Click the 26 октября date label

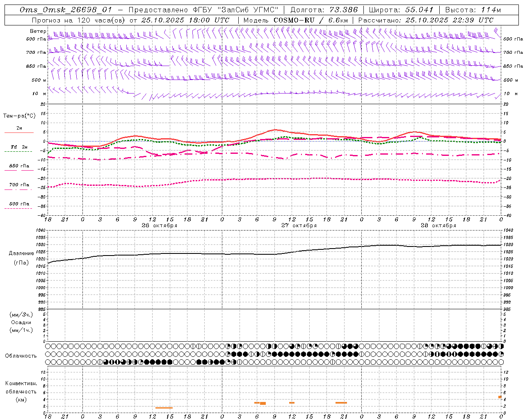pyautogui.click(x=160, y=225)
